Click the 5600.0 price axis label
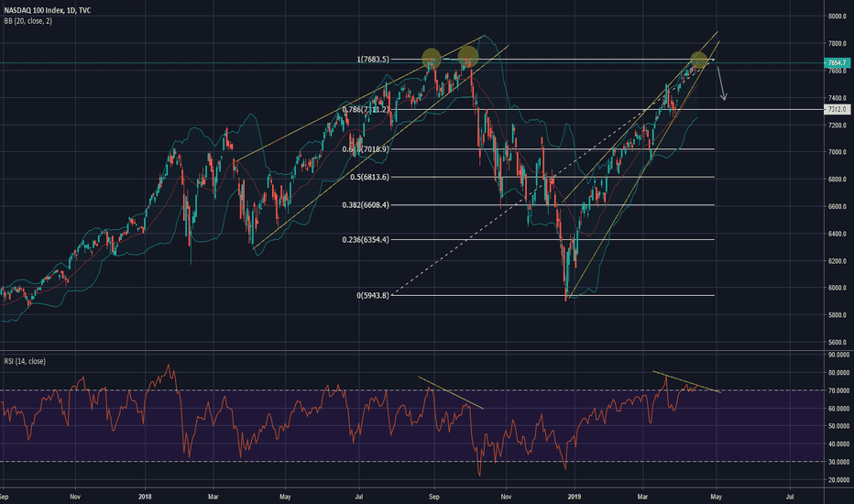 [838, 342]
